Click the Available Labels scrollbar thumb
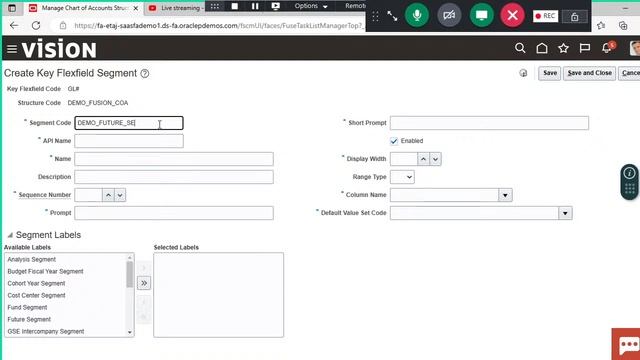This screenshot has height=360, width=640. click(x=130, y=274)
